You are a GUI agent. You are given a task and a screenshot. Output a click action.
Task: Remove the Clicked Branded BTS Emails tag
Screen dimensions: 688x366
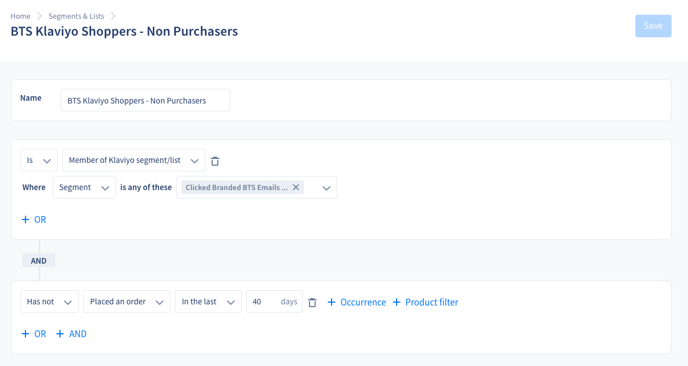pyautogui.click(x=296, y=187)
